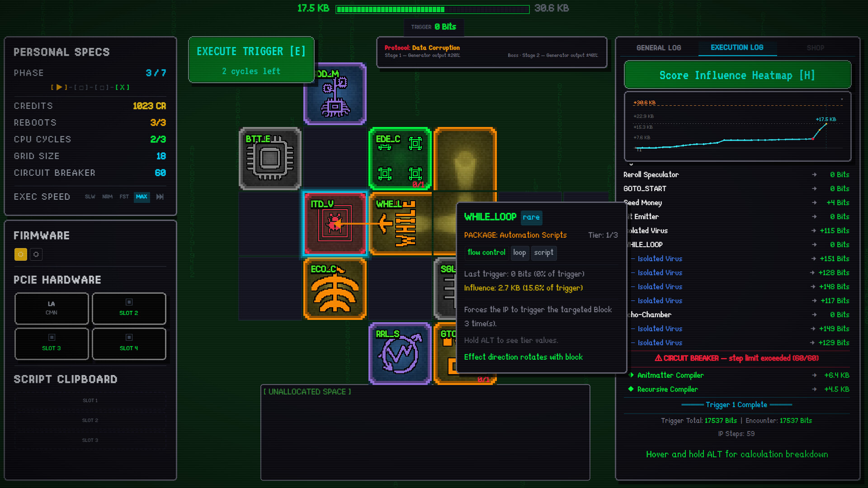Click the score history line graph
868x488 pixels.
737,127
